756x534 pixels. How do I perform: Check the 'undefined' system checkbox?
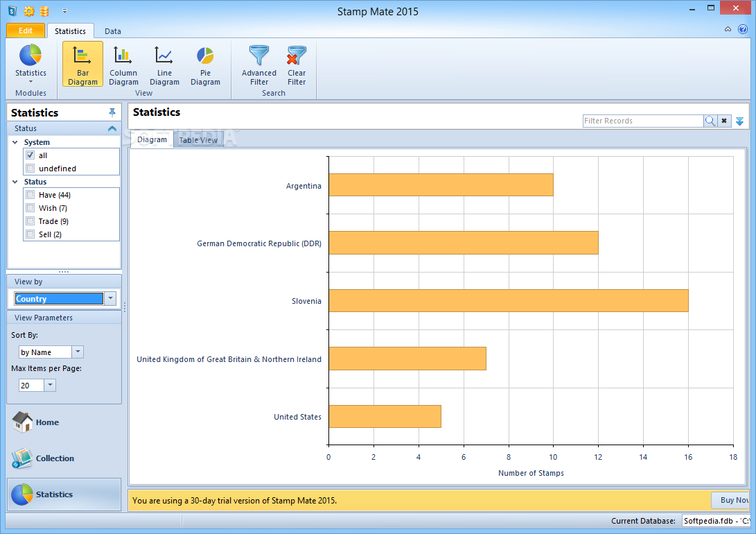click(x=30, y=169)
